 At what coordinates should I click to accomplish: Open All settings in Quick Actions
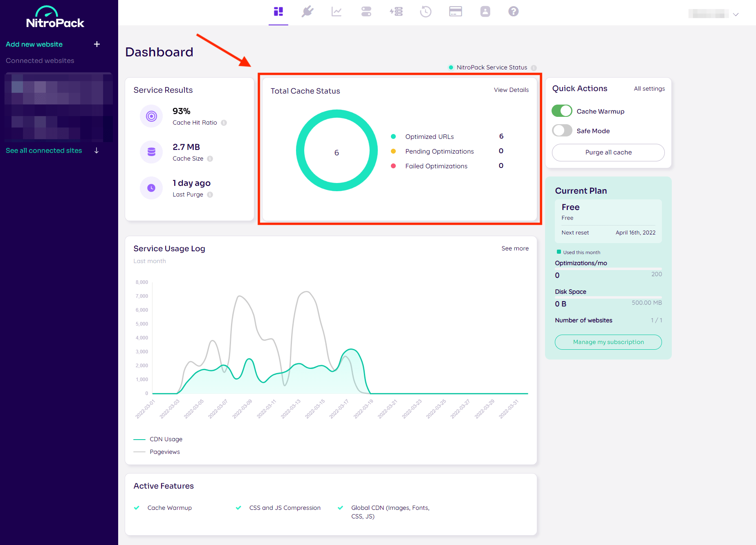pyautogui.click(x=649, y=88)
